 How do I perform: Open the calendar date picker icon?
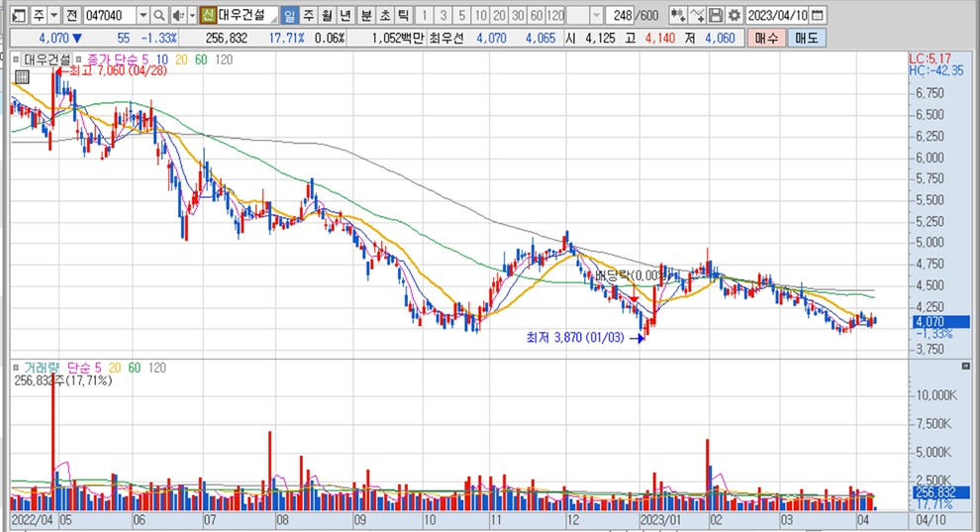(817, 15)
